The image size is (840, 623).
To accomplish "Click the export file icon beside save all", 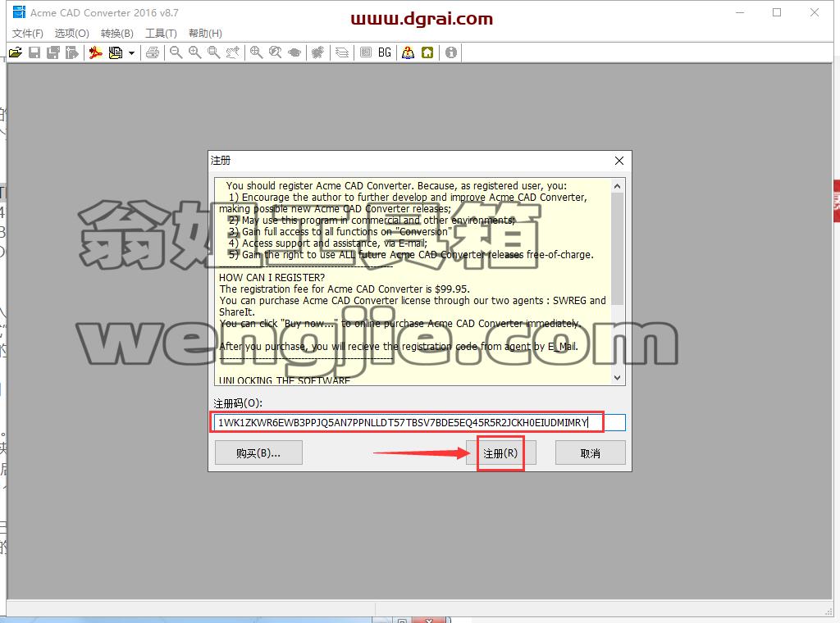I will click(72, 52).
